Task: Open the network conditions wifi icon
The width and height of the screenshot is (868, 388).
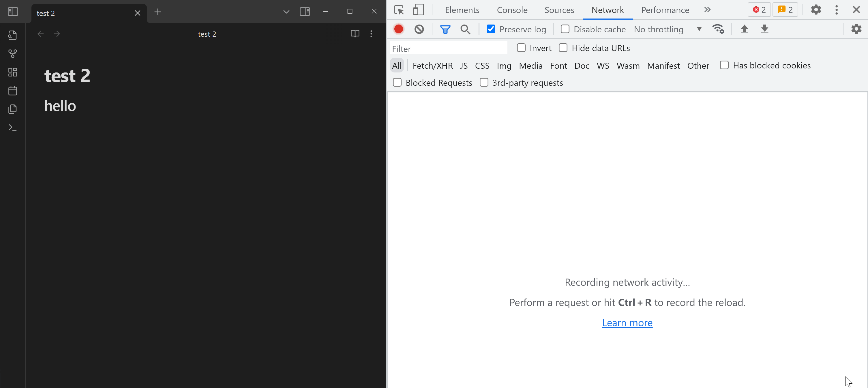Action: click(x=718, y=29)
